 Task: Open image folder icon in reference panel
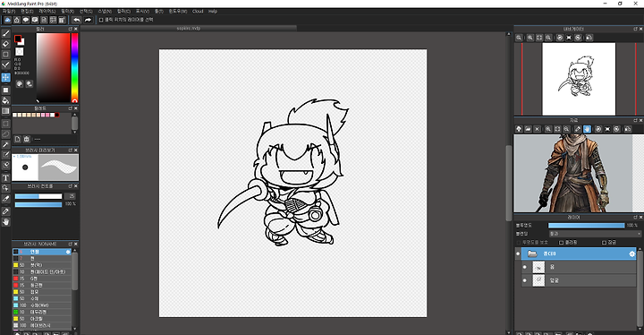coord(528,129)
